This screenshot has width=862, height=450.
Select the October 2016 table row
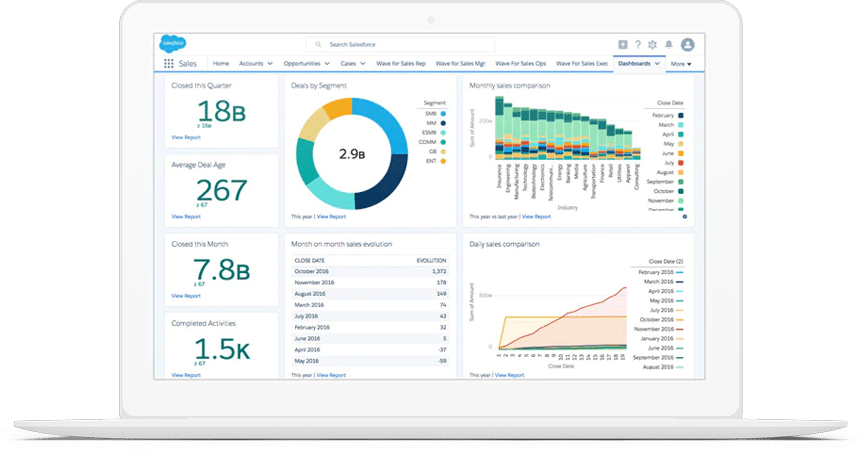point(370,271)
